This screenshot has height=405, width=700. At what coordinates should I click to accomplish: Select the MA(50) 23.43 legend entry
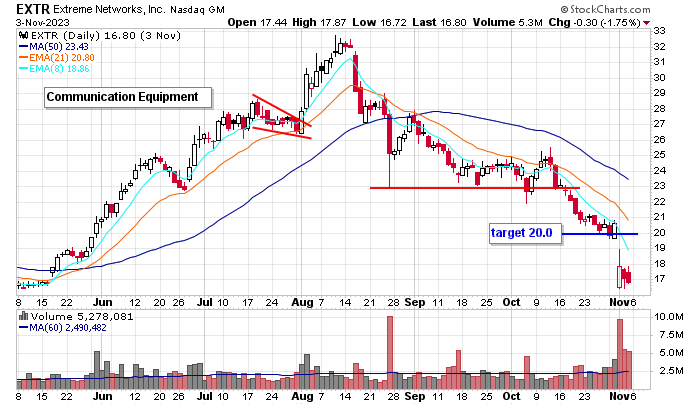pyautogui.click(x=54, y=46)
